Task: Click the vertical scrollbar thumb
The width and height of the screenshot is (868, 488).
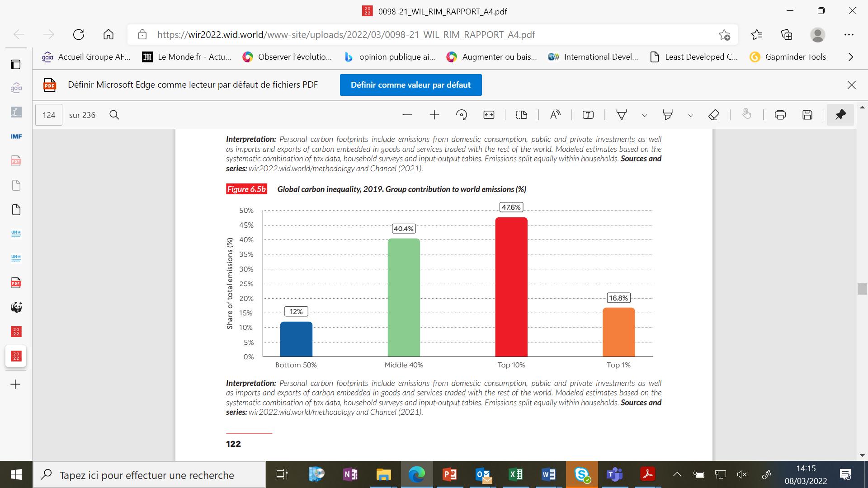Action: pyautogui.click(x=862, y=289)
